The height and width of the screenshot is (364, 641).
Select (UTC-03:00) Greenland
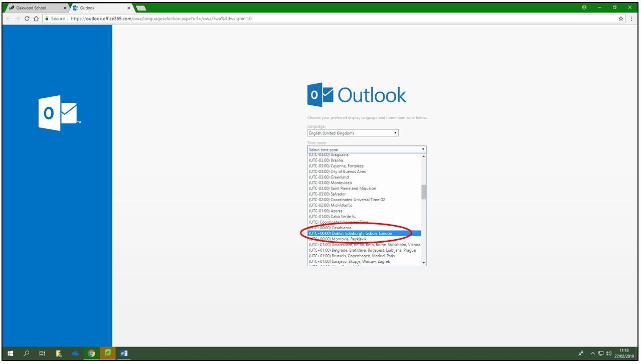pyautogui.click(x=364, y=177)
